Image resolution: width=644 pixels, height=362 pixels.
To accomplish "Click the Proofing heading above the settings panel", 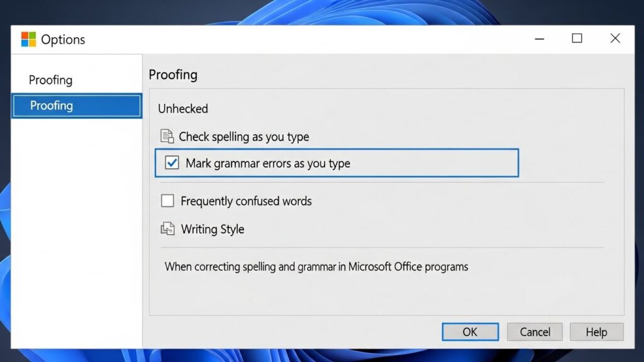I will click(173, 75).
